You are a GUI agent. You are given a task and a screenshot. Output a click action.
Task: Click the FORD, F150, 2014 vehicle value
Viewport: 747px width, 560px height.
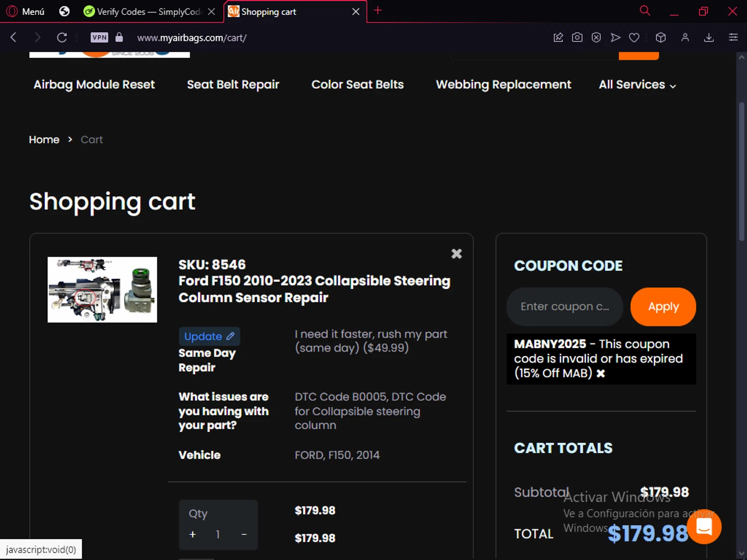pyautogui.click(x=337, y=455)
